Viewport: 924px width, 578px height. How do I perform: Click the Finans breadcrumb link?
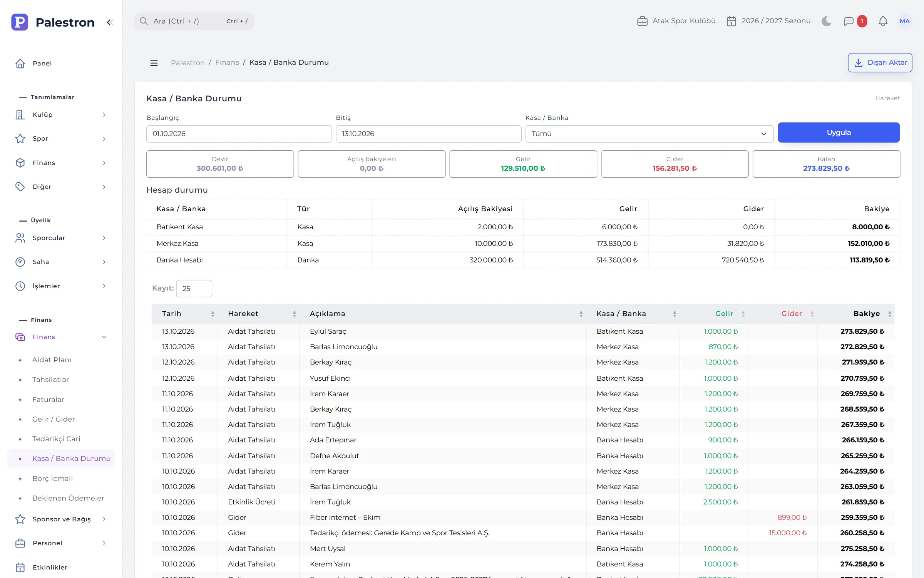point(227,62)
